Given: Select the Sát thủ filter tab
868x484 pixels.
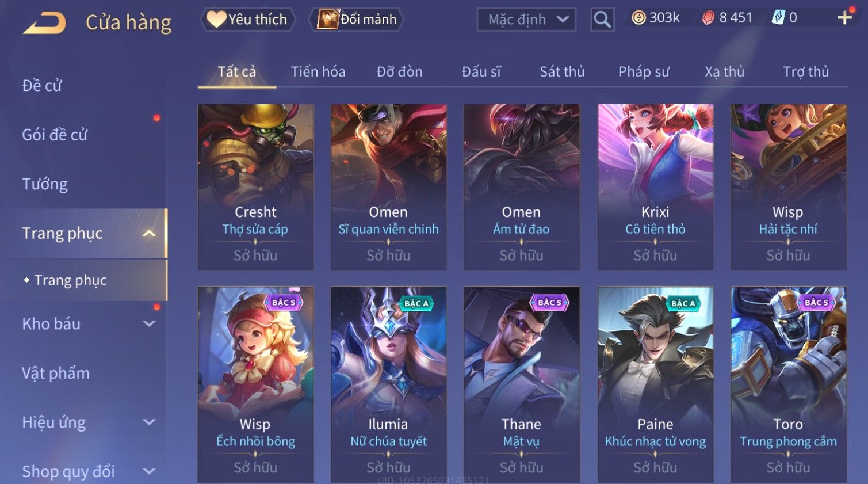Looking at the screenshot, I should pyautogui.click(x=562, y=72).
